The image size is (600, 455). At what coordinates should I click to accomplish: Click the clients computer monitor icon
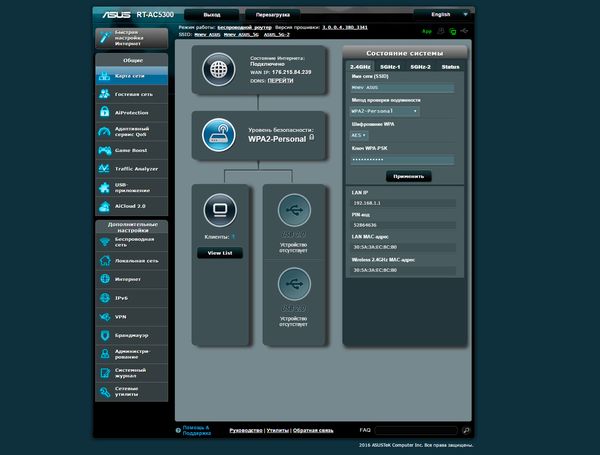pyautogui.click(x=219, y=209)
